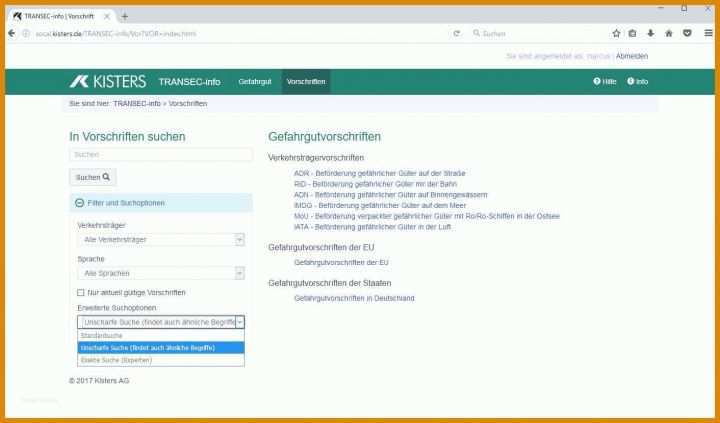Click the Verkehrsträgervorschriften heading
Screen dimensions: 720x423
[x=316, y=158]
